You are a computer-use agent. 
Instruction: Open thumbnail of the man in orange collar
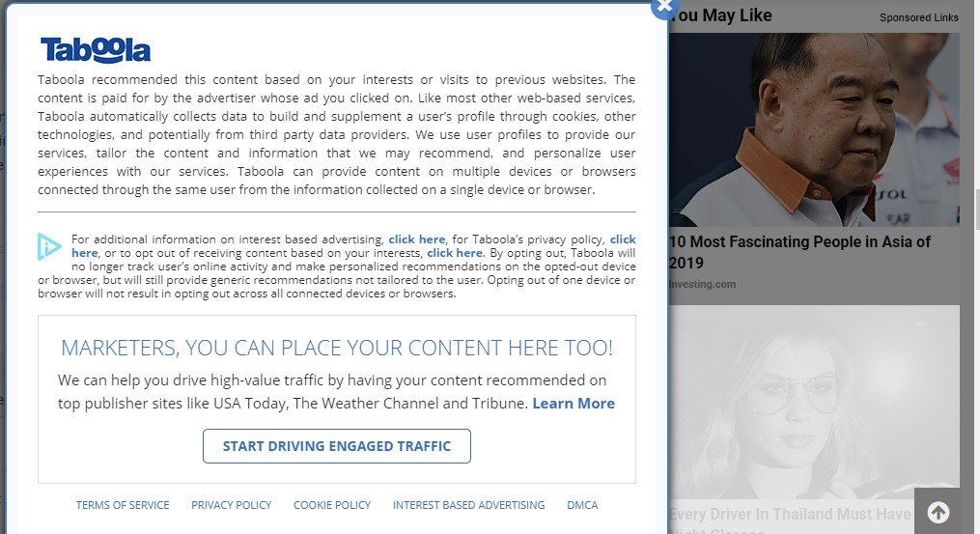tap(814, 130)
